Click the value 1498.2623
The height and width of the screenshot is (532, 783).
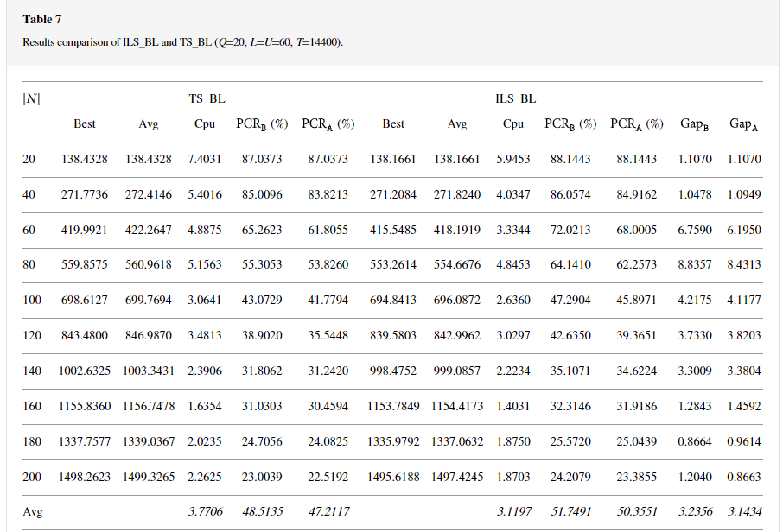pyautogui.click(x=85, y=477)
